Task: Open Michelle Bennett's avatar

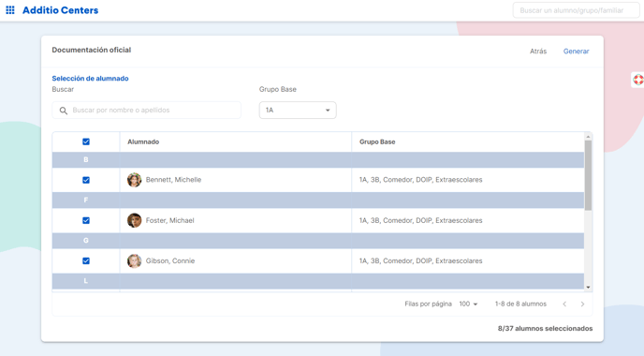Action: [x=134, y=180]
